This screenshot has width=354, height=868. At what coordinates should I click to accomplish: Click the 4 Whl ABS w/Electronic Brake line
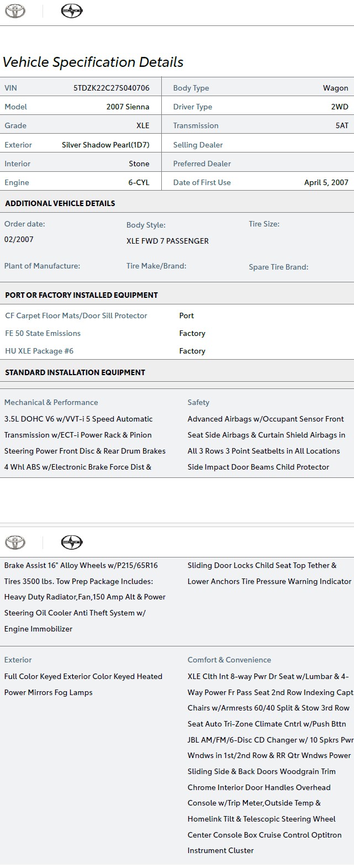pyautogui.click(x=78, y=467)
